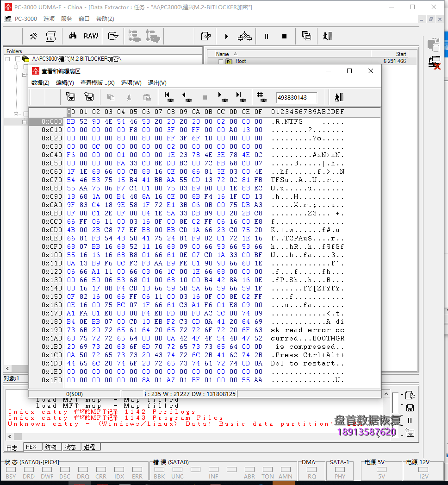
Task: Open the PC-3000 main menu
Action: click(26, 19)
